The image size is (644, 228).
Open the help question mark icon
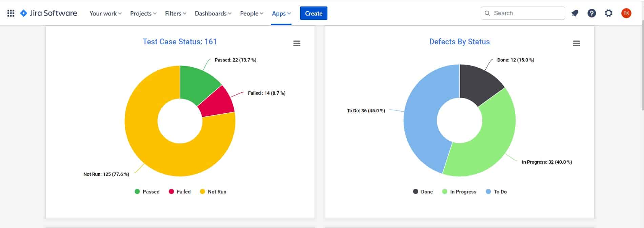pos(592,13)
